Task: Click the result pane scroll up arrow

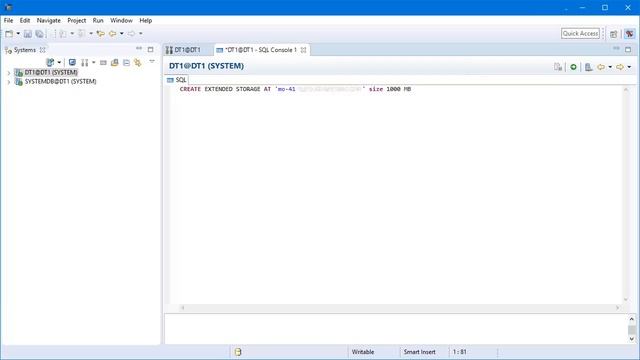Action: pos(631,319)
